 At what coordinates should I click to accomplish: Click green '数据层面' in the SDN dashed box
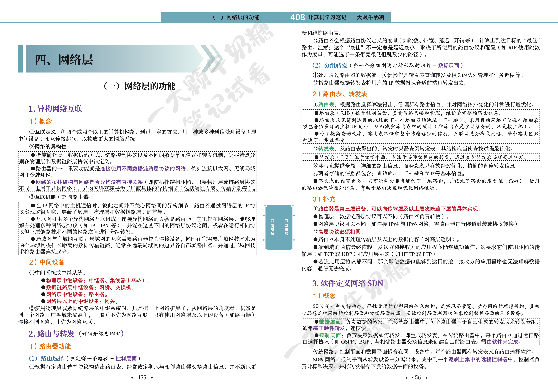pos(330,322)
